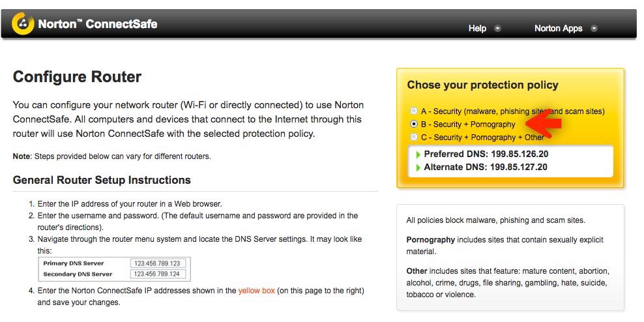The height and width of the screenshot is (322, 644).
Task: Open the Norton Apps menu
Action: pos(558,29)
